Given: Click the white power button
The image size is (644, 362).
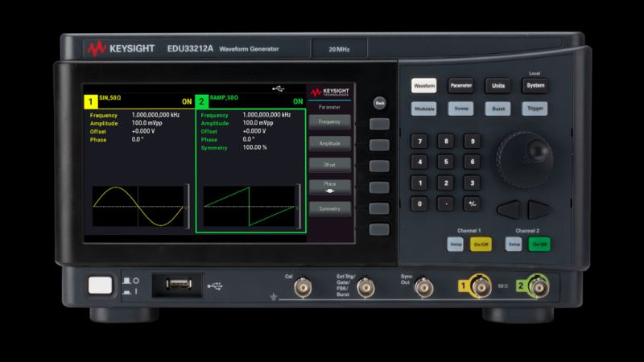Looking at the screenshot, I should pyautogui.click(x=100, y=286).
